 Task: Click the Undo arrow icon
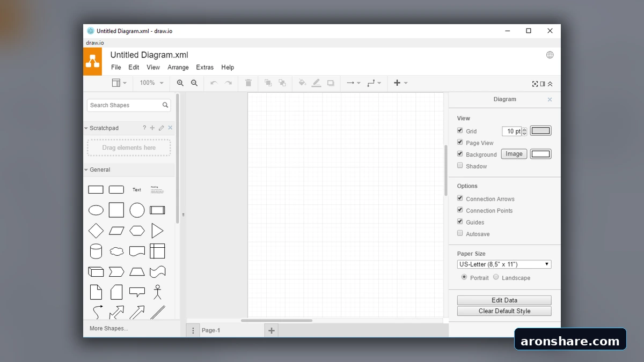click(x=214, y=83)
